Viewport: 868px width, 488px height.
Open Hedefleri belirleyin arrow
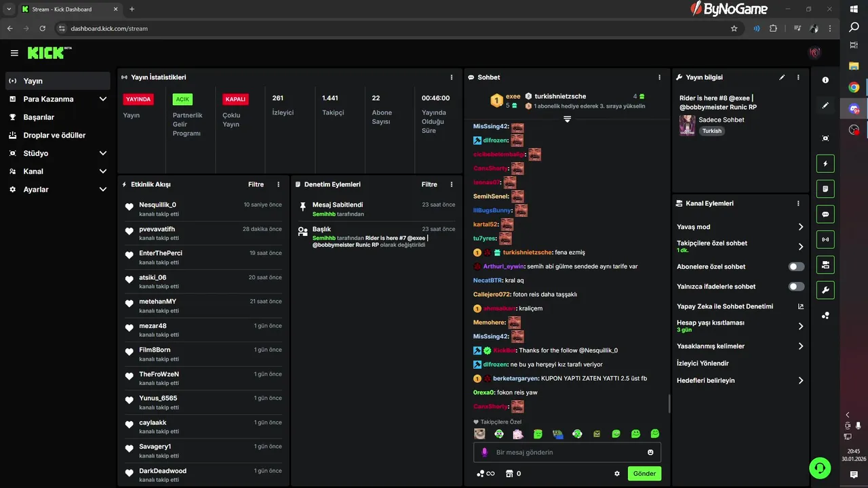coord(801,381)
